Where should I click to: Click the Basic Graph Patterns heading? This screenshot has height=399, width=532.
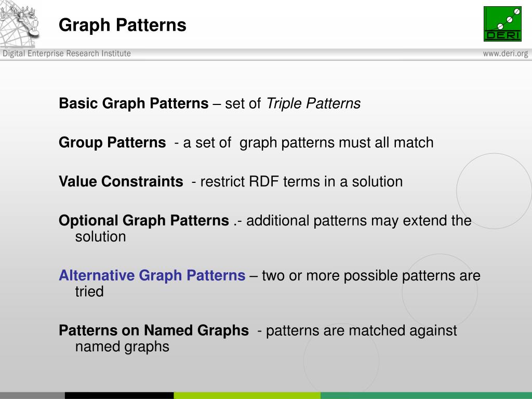[x=134, y=103]
